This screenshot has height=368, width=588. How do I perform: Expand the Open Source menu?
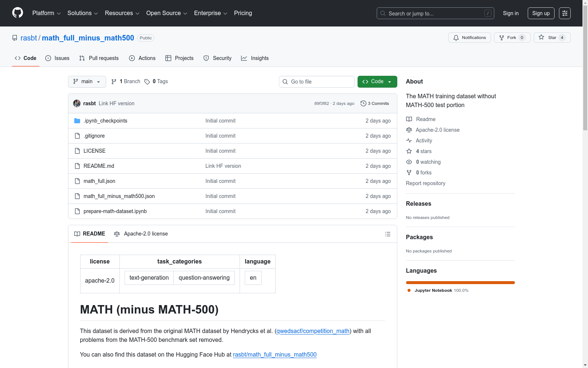[167, 13]
